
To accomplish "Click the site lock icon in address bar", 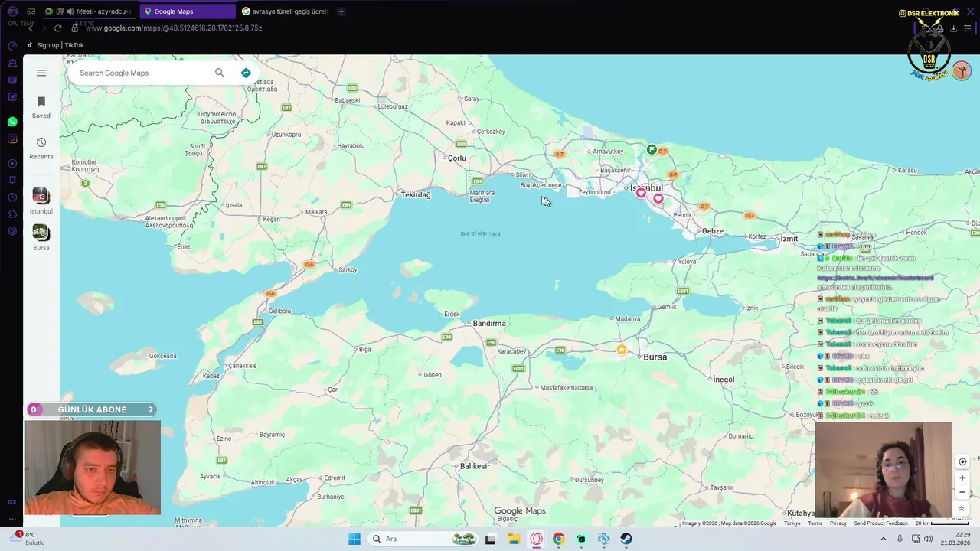I will click(x=75, y=28).
